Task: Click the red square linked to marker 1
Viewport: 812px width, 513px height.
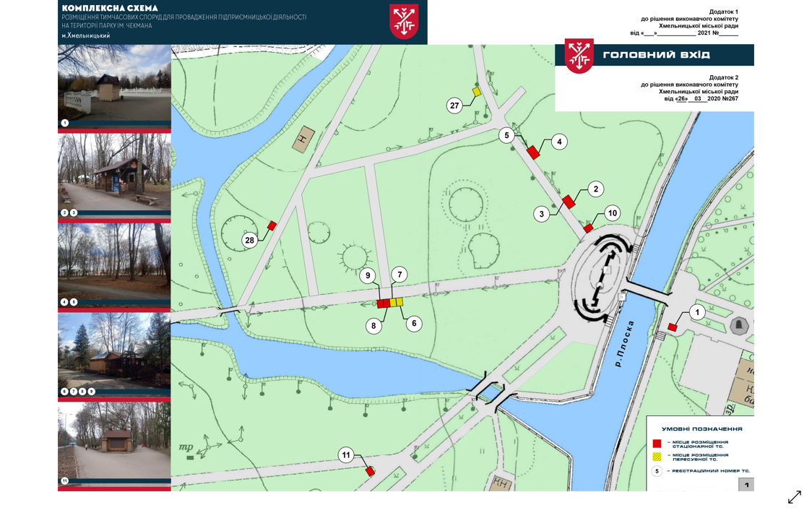Action: tap(672, 327)
